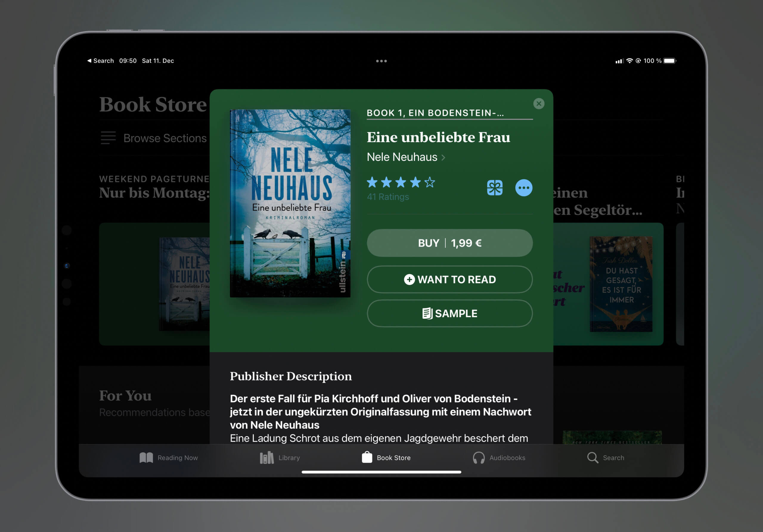Close the book detail popup
The width and height of the screenshot is (763, 532).
click(x=539, y=104)
